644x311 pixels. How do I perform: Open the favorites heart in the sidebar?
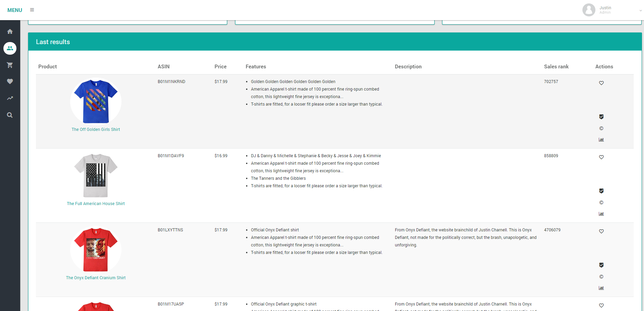10,81
